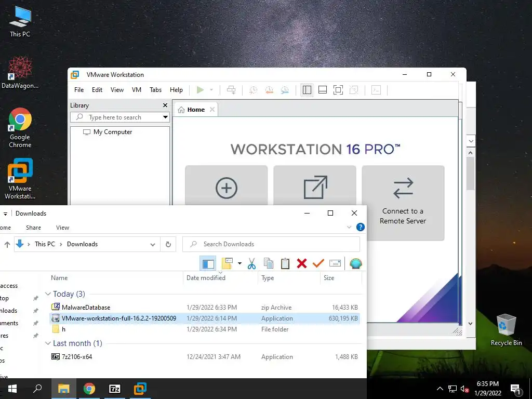Click Downloads in the address breadcrumb
Screen dimensions: 532x399
pyautogui.click(x=83, y=244)
